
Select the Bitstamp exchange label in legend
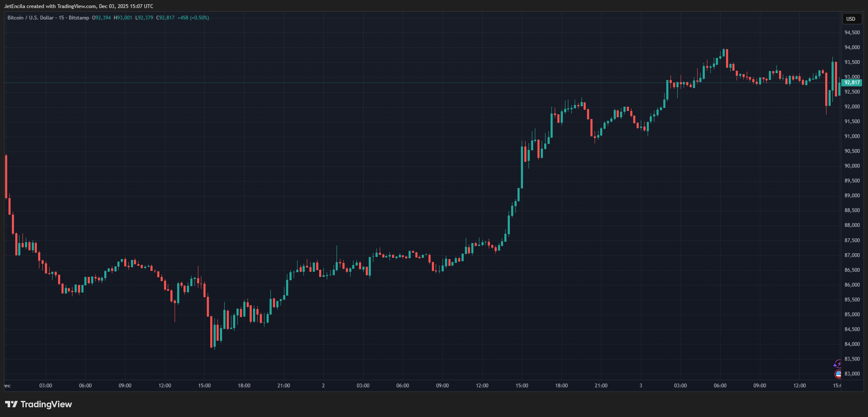tap(79, 18)
